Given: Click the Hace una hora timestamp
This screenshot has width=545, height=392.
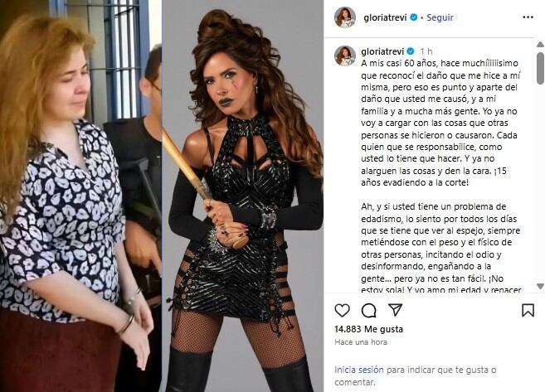Looking at the screenshot, I should [x=361, y=342].
